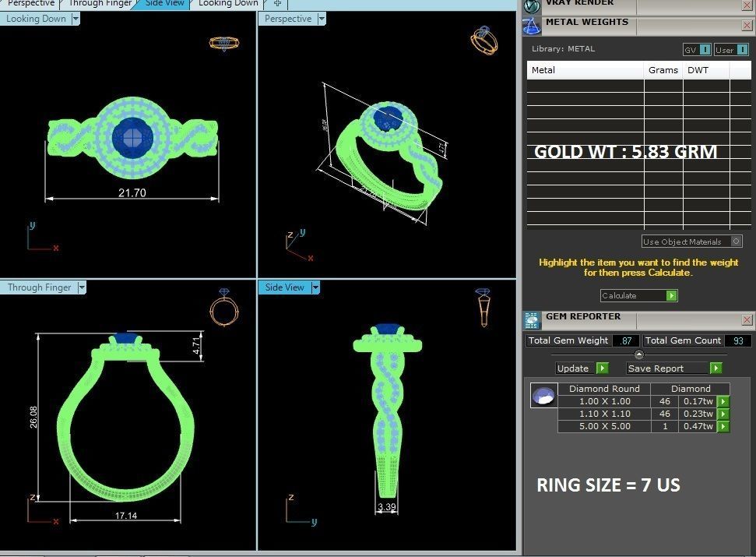Toggle the GV library switch

[705, 50]
